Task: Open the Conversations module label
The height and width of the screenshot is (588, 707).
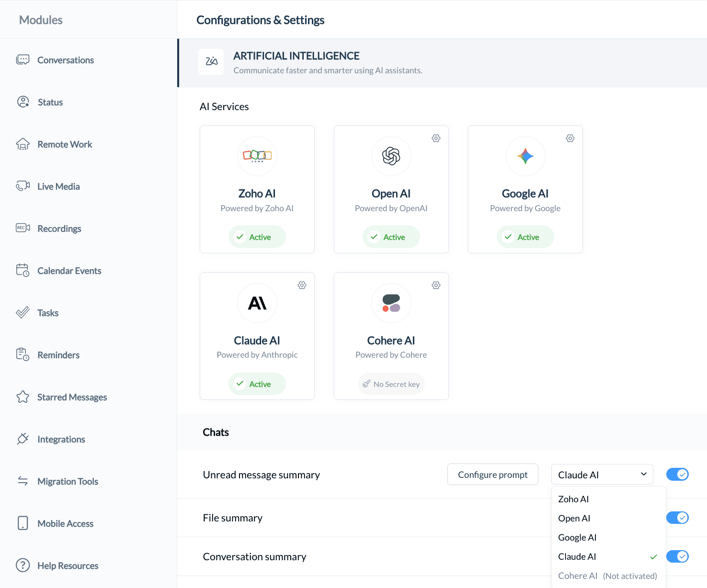Action: pos(66,60)
